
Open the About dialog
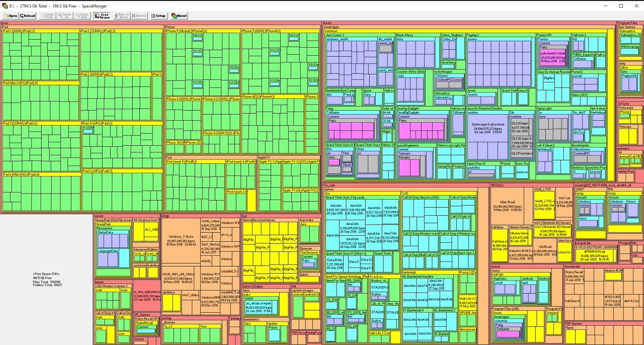(x=179, y=16)
